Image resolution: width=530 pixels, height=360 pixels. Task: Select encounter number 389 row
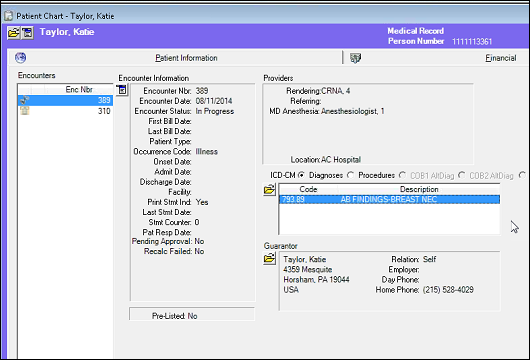[x=65, y=100]
